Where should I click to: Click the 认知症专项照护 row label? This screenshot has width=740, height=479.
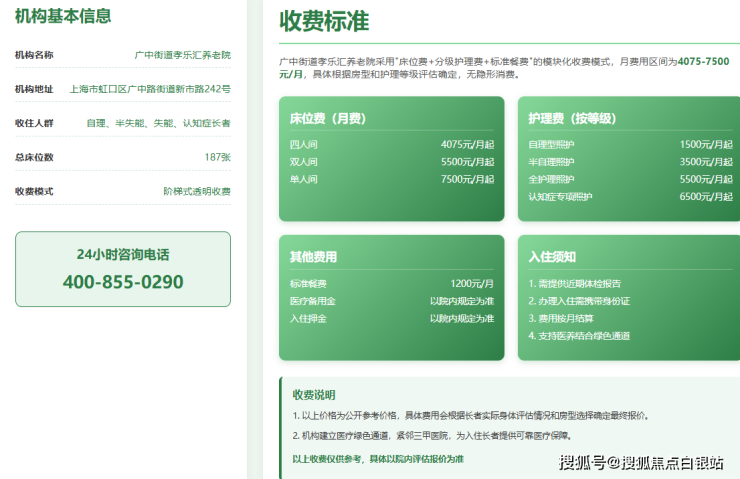pyautogui.click(x=560, y=197)
